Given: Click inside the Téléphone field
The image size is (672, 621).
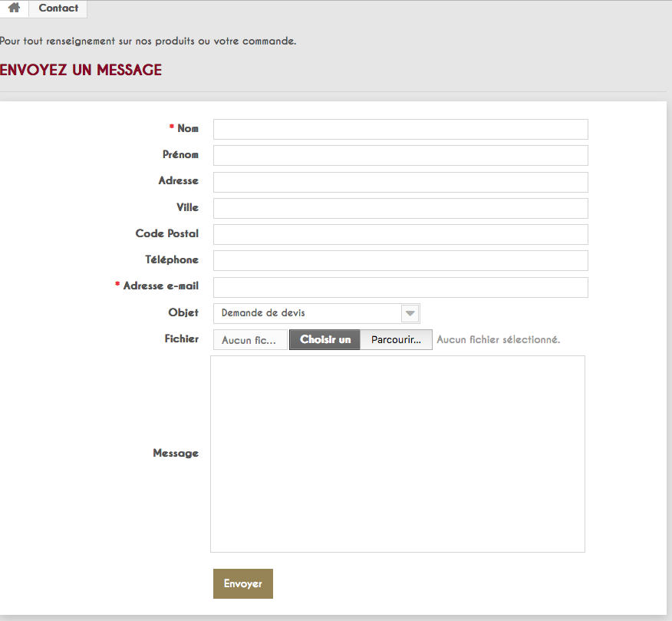Looking at the screenshot, I should 400,260.
